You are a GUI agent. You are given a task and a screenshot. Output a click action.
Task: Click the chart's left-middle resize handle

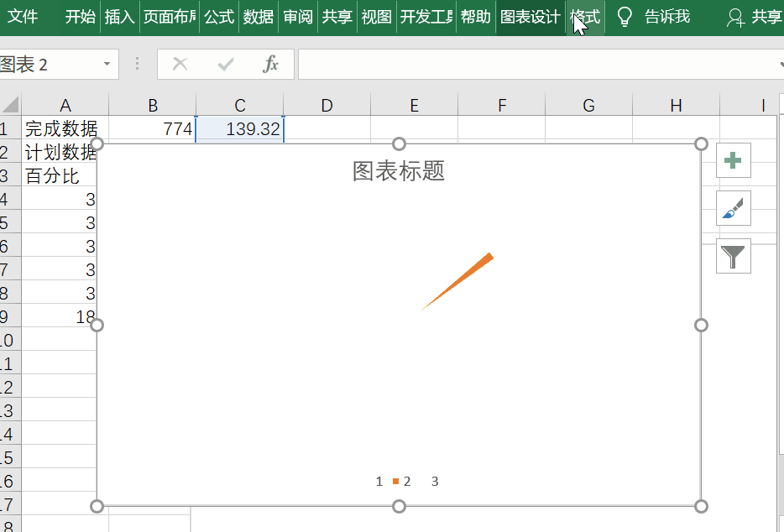tap(97, 325)
